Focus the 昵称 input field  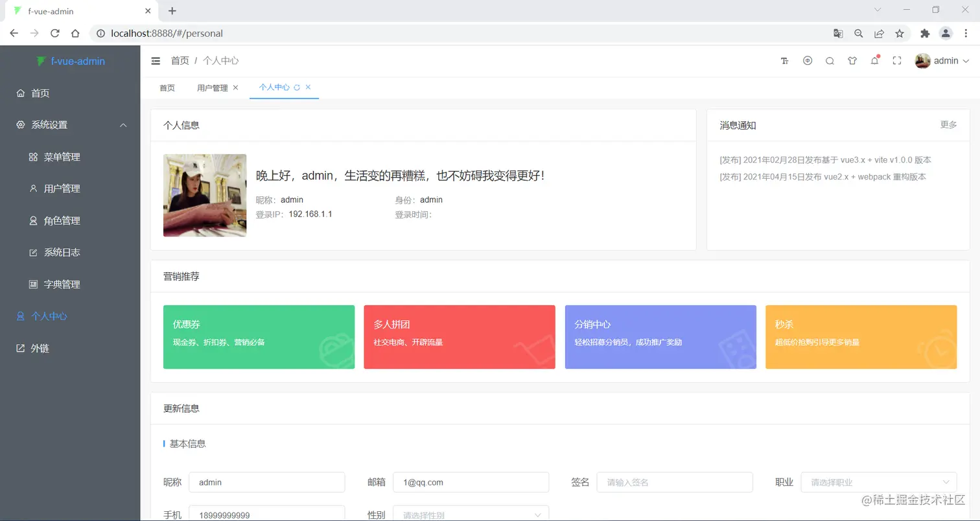266,482
